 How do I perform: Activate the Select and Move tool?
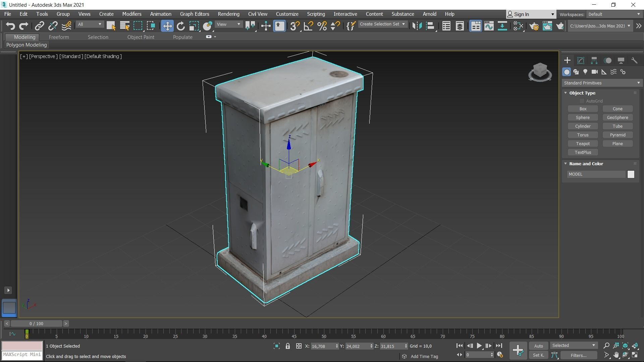(x=167, y=26)
